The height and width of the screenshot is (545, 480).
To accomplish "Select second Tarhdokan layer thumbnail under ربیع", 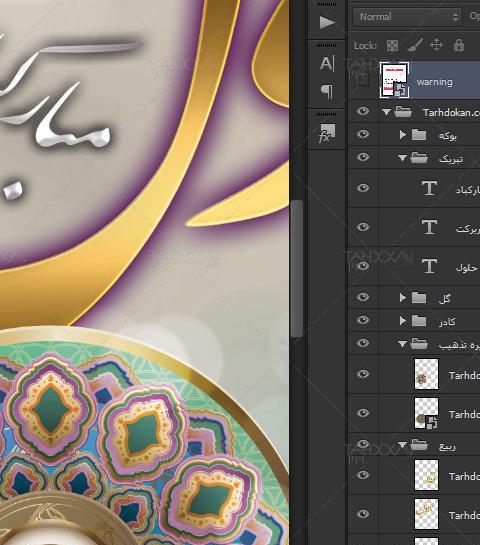I will [426, 514].
